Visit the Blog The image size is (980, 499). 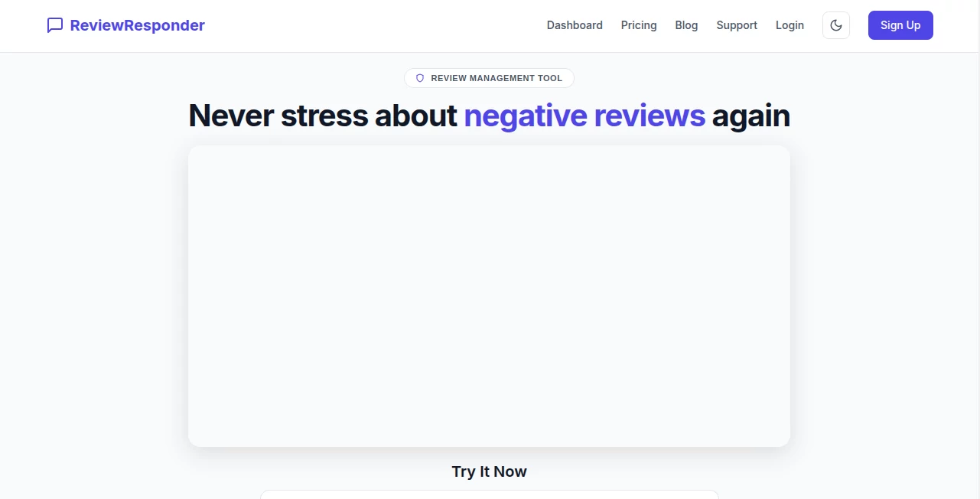click(686, 25)
